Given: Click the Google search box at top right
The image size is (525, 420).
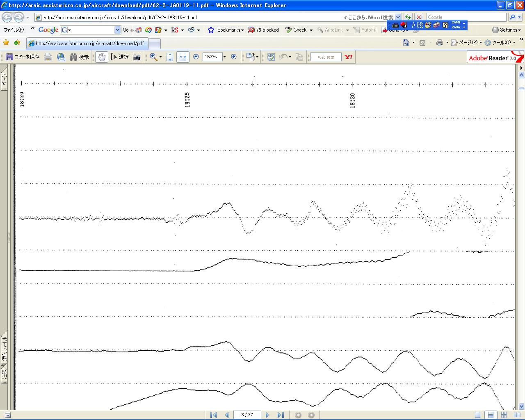Looking at the screenshot, I should pyautogui.click(x=466, y=17).
